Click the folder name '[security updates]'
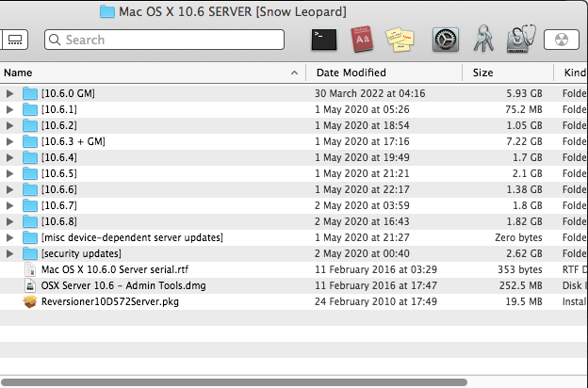 point(81,253)
